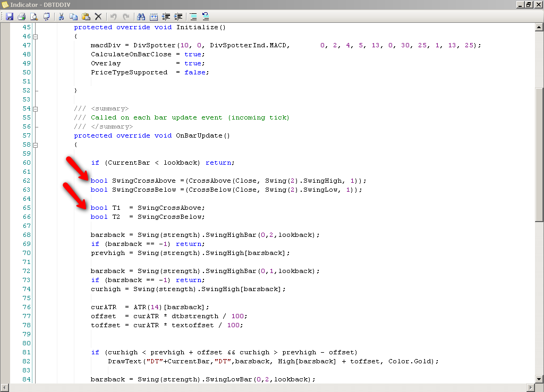Image resolution: width=544 pixels, height=392 pixels.
Task: Click 'OnBarUpdate()' on line 57
Action: coord(203,135)
